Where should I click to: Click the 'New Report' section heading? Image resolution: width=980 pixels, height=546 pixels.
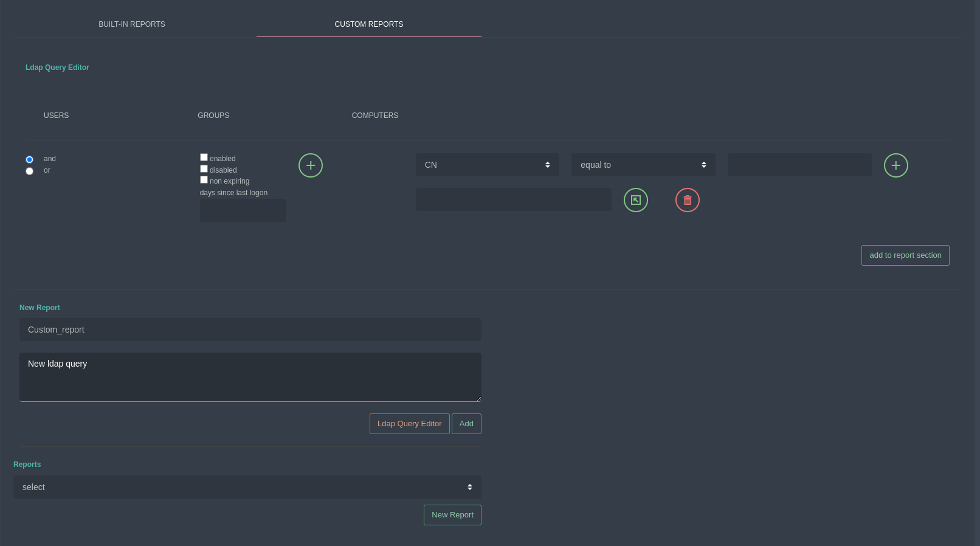(40, 308)
